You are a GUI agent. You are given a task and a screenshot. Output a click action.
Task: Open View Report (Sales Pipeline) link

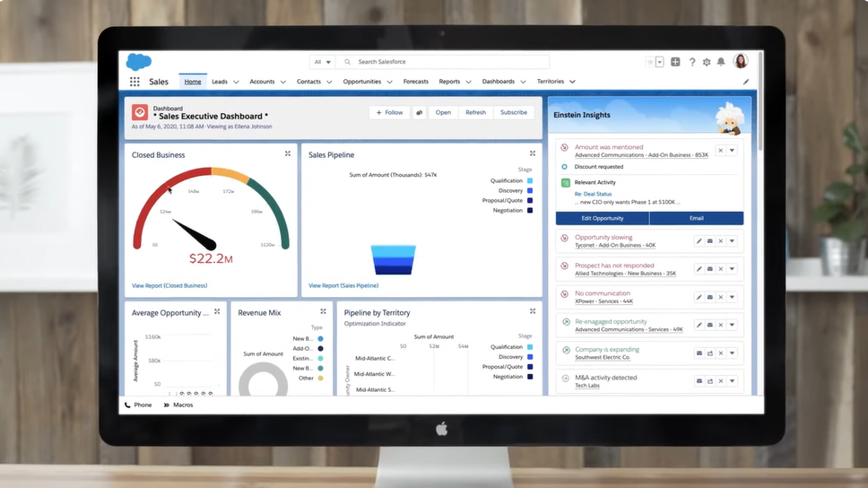[x=343, y=286]
